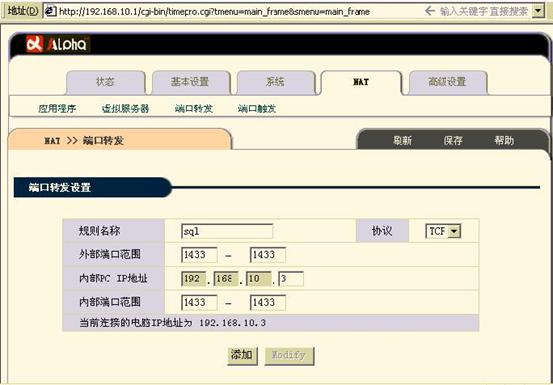The height and width of the screenshot is (385, 553).
Task: Click the last octet IP field
Action: click(x=291, y=279)
